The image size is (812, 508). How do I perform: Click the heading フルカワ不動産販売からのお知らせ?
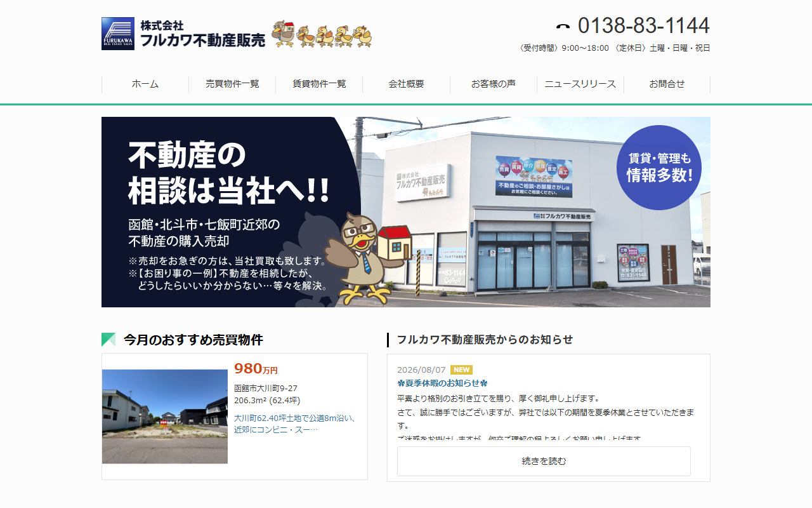485,340
